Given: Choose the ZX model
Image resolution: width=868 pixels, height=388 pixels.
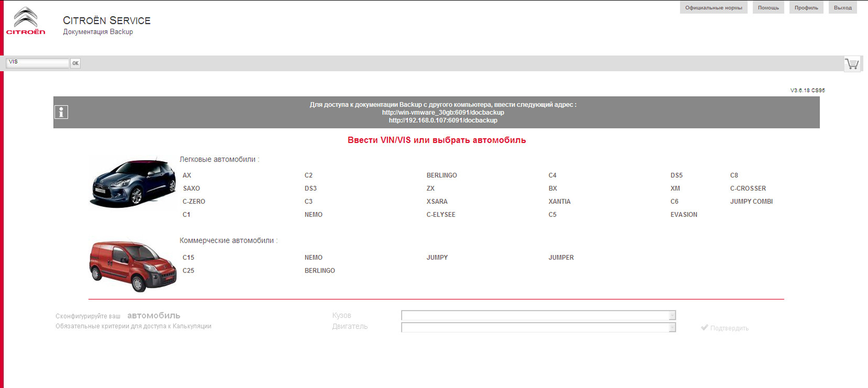Looking at the screenshot, I should click(x=430, y=188).
